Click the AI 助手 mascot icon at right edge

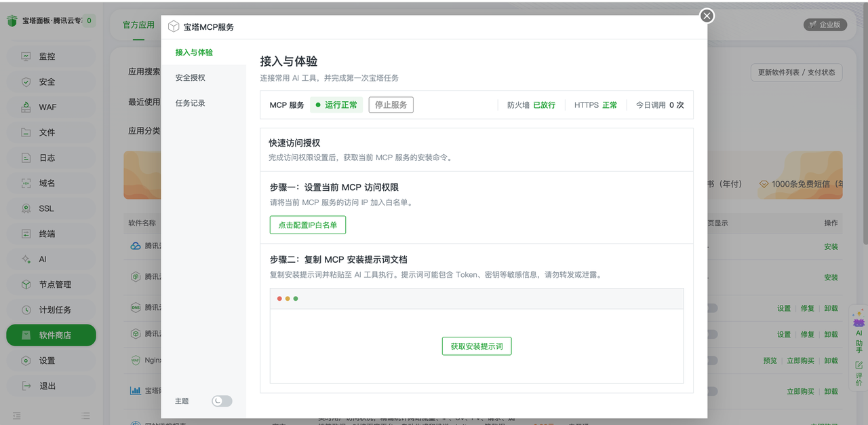tap(859, 318)
